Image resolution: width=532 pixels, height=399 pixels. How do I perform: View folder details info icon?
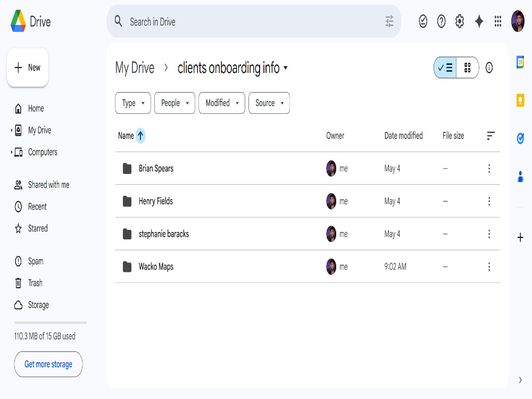(489, 68)
